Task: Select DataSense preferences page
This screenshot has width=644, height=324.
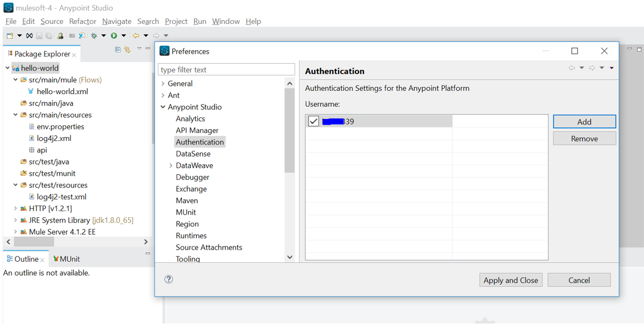Action: (x=193, y=154)
